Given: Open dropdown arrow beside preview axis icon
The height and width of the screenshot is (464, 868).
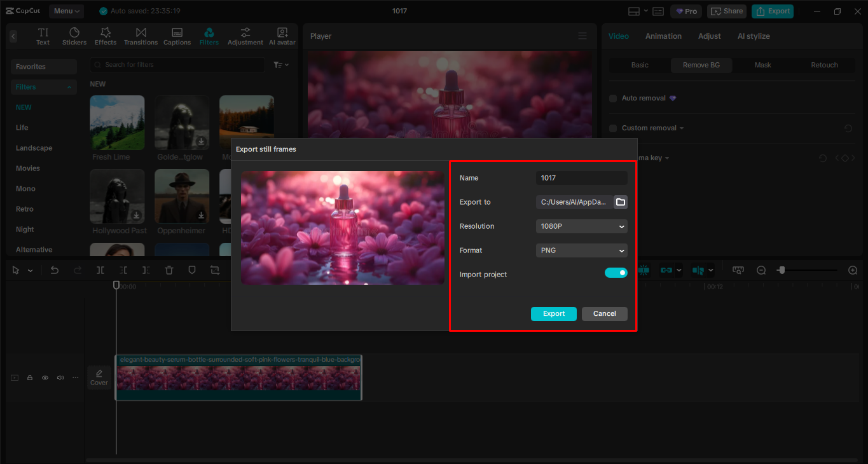Looking at the screenshot, I should [710, 270].
